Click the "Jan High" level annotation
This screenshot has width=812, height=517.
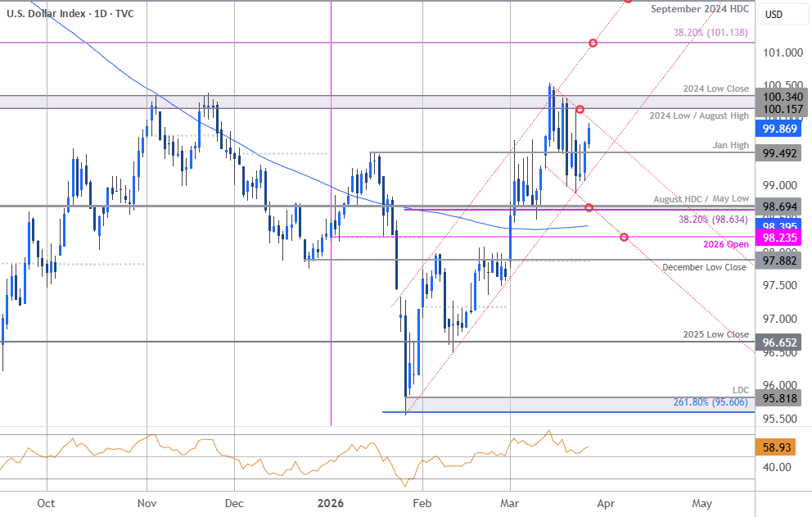[x=731, y=145]
